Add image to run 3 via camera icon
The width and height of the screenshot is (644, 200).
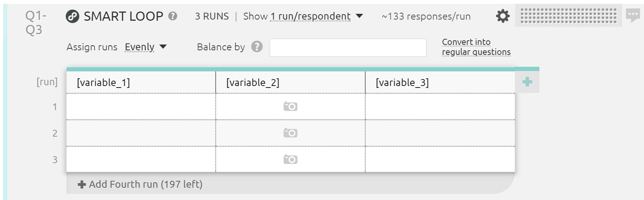(x=290, y=159)
